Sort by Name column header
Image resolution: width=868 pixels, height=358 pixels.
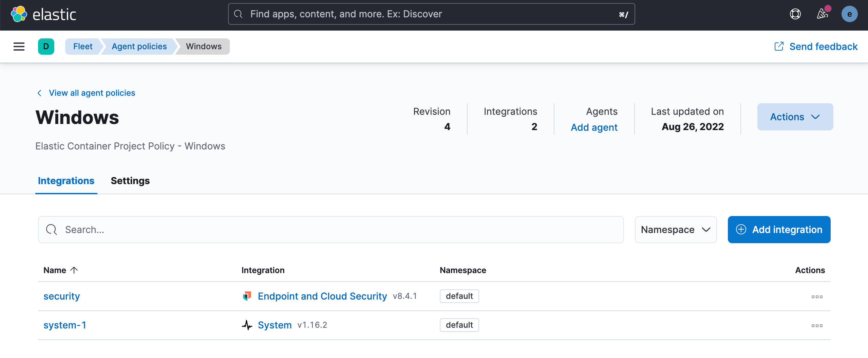[60, 270]
